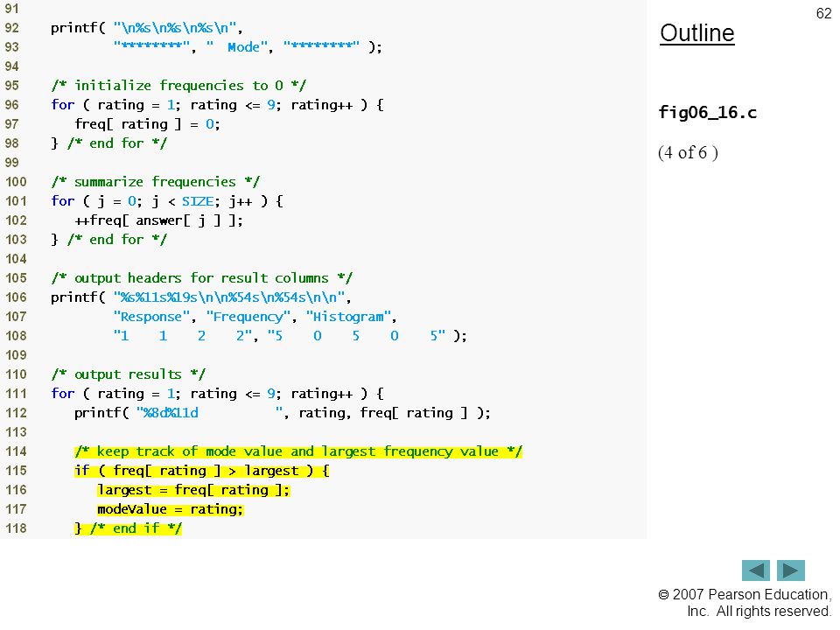Select the 'end for' comment on line 103
Screen dimensions: 840x630
pyautogui.click(x=117, y=240)
